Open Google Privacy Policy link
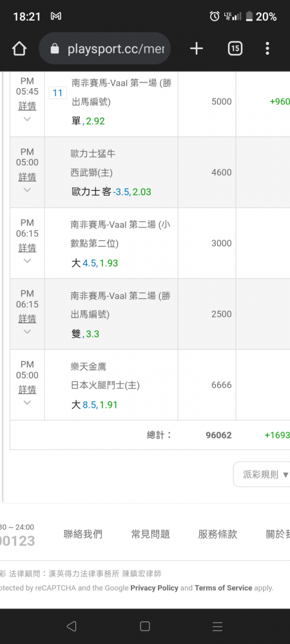 click(x=155, y=588)
